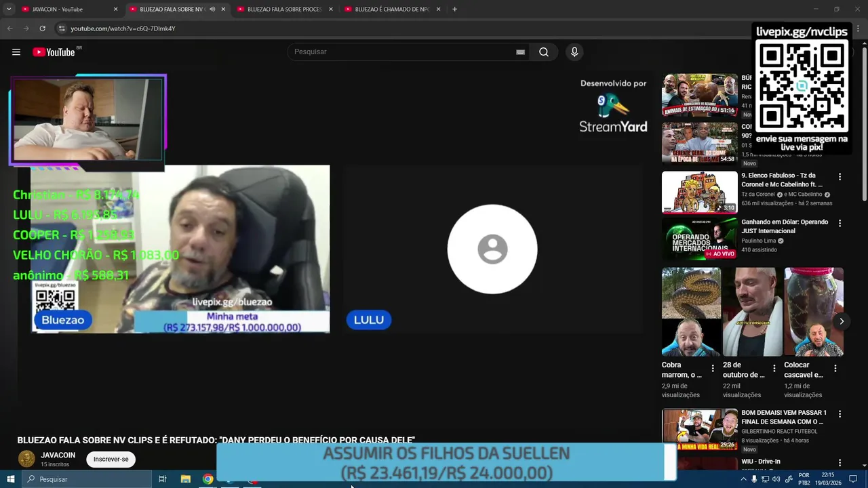Open the YouTube guide hamburger menu
This screenshot has height=488, width=868.
pos(16,52)
